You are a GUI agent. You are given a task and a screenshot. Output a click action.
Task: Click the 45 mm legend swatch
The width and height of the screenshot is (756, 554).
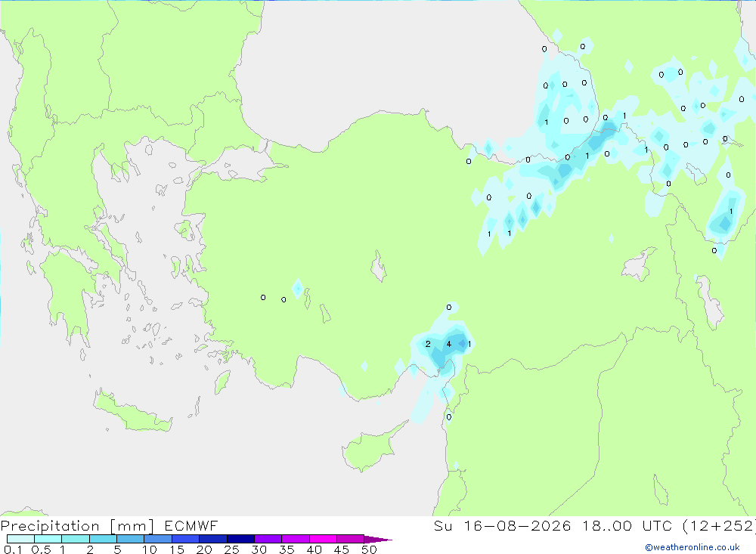(x=351, y=539)
